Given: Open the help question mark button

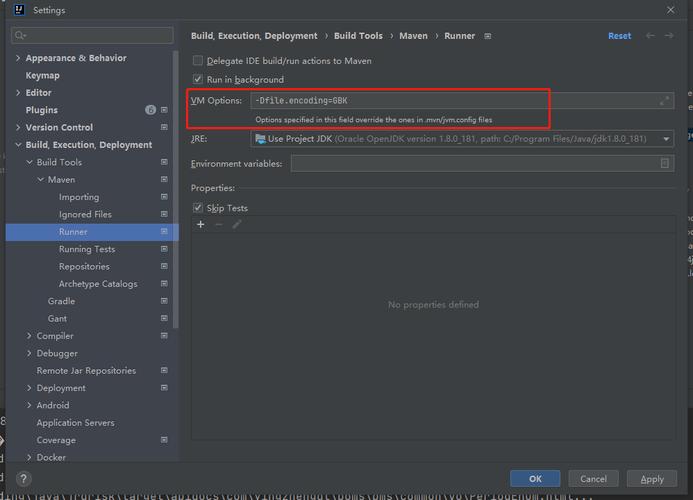Looking at the screenshot, I should 24,479.
